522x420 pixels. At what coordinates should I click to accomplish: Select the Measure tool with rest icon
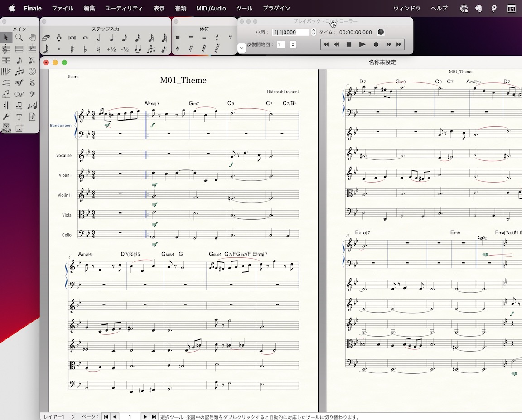click(19, 49)
